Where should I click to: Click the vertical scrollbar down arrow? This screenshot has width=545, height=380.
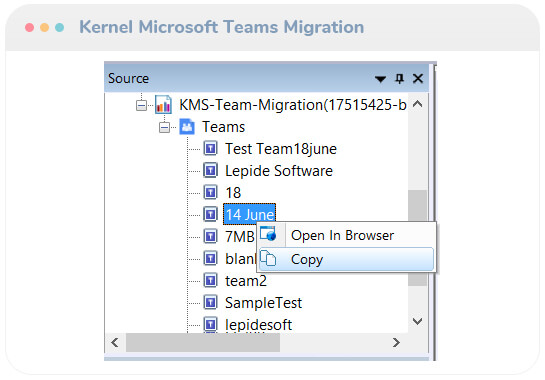tap(417, 321)
